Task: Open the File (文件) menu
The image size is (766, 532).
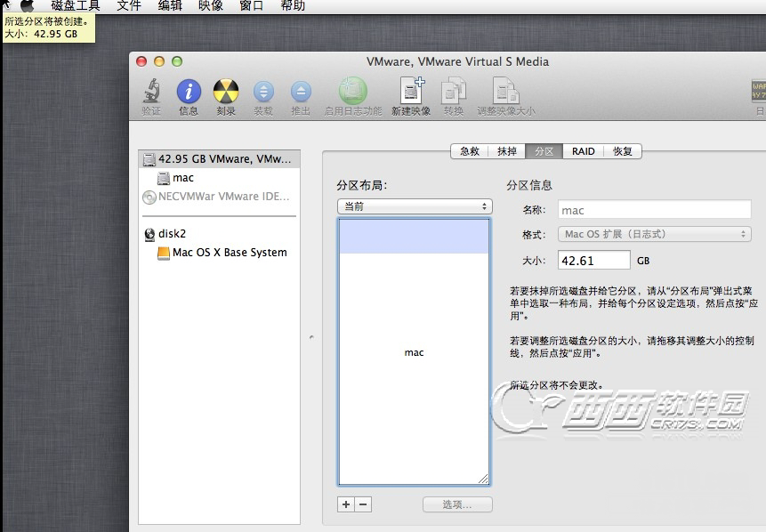Action: coord(129,5)
